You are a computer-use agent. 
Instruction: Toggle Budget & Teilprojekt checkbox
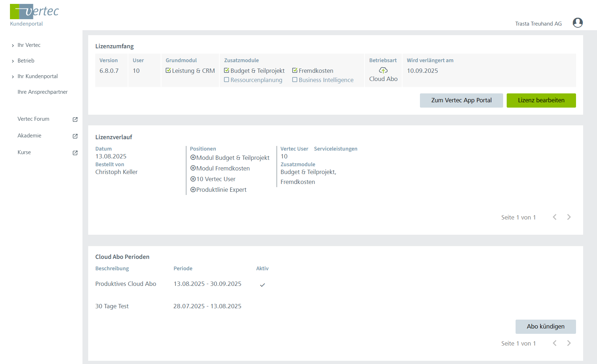coord(226,70)
